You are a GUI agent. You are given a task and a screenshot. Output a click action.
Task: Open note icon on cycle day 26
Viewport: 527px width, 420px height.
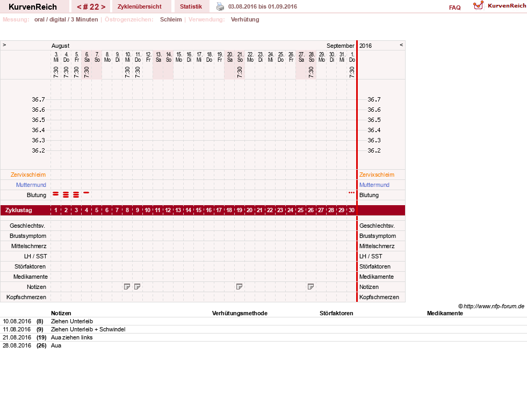click(x=311, y=287)
